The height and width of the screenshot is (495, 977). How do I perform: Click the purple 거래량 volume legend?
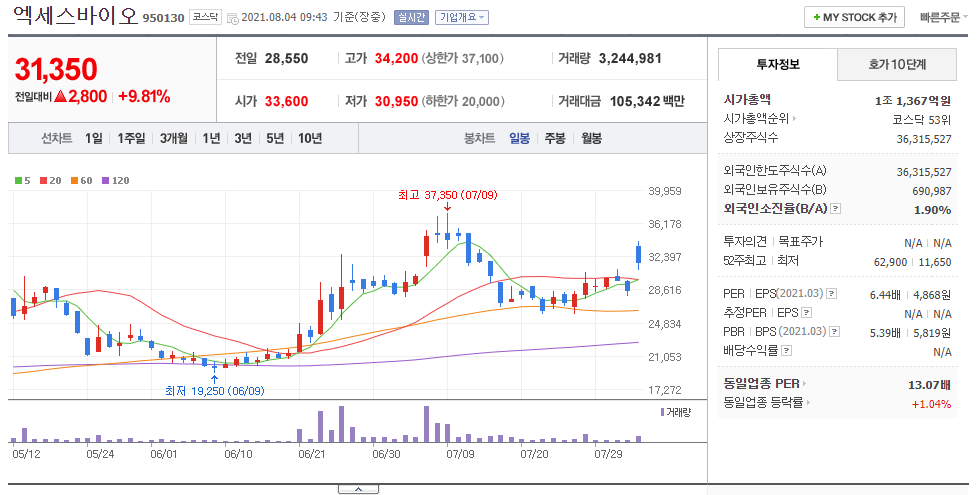point(675,412)
